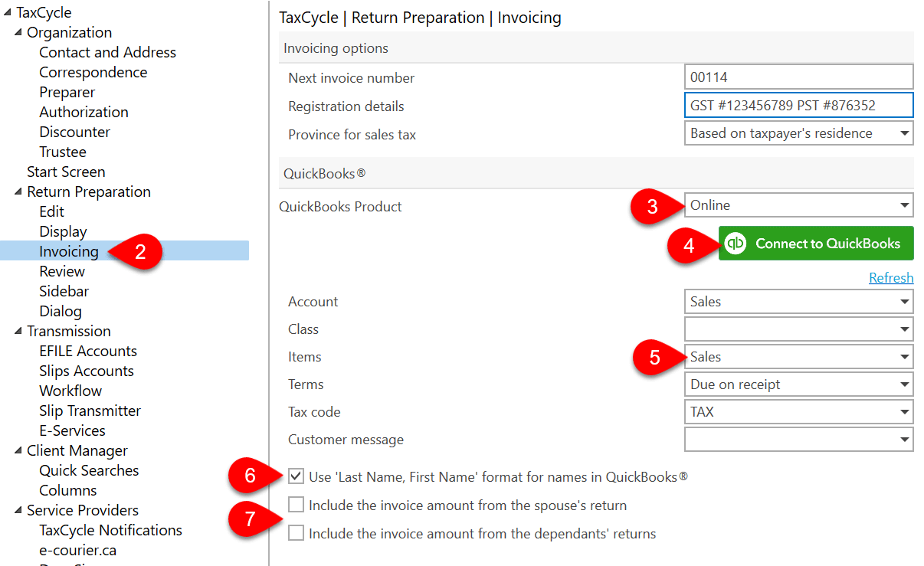Screen dimensions: 924x566
Task: Select Correspondence in the tree
Action: pos(93,72)
